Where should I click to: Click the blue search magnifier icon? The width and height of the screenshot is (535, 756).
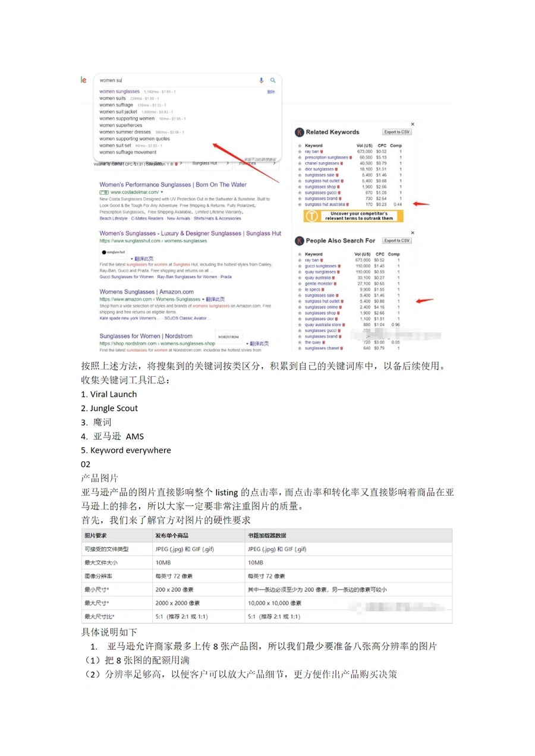click(273, 80)
